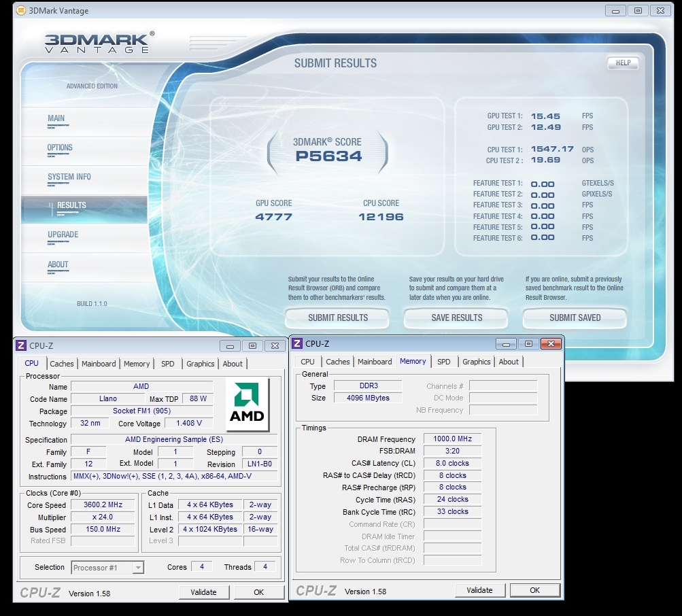The image size is (682, 616).
Task: Click the AMD logo in CPU-Z
Action: (x=247, y=404)
